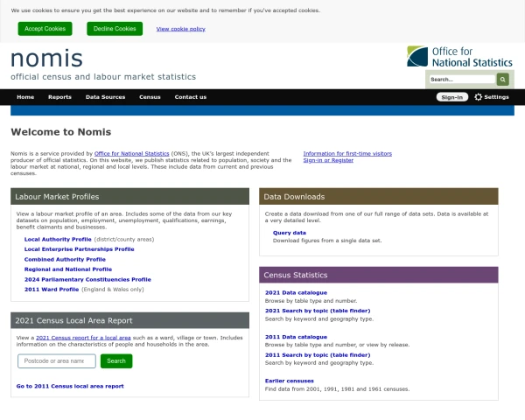The height and width of the screenshot is (420, 525).
Task: Open Settings via the gear icon
Action: (x=491, y=97)
